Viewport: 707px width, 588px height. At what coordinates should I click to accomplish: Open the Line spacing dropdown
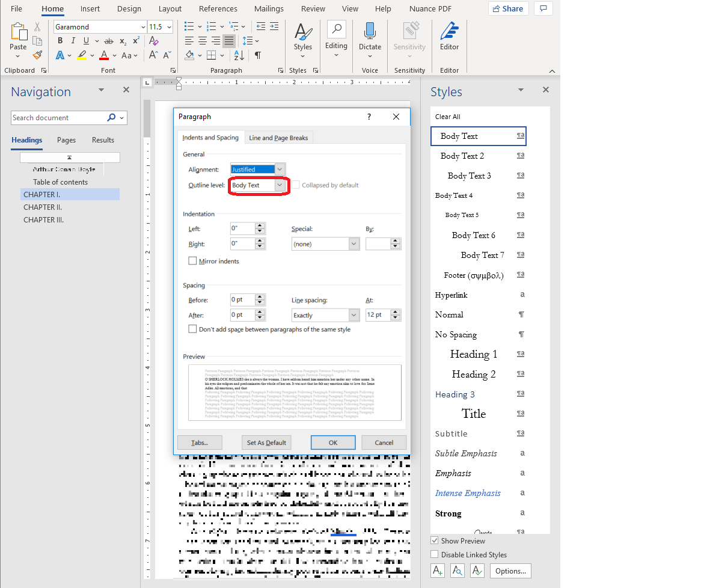coord(355,314)
